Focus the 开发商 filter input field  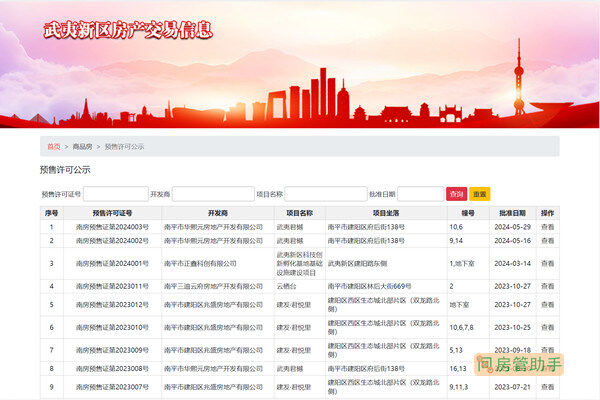pyautogui.click(x=213, y=194)
